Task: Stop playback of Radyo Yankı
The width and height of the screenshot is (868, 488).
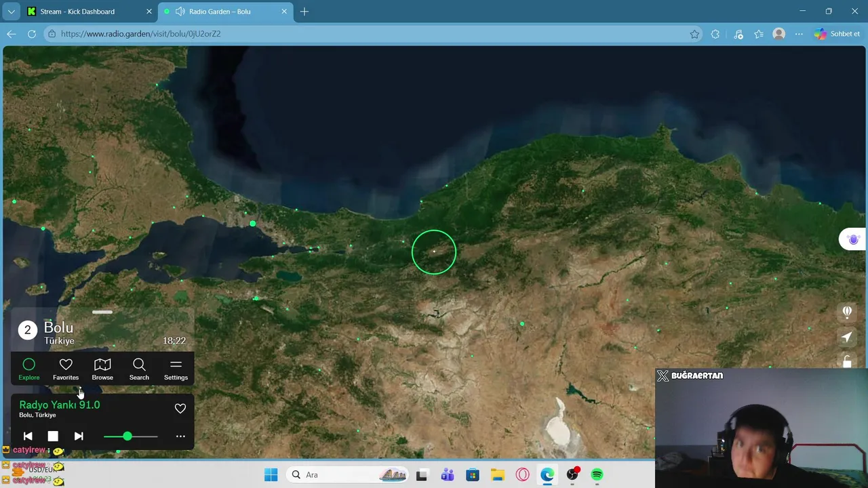Action: [x=53, y=436]
